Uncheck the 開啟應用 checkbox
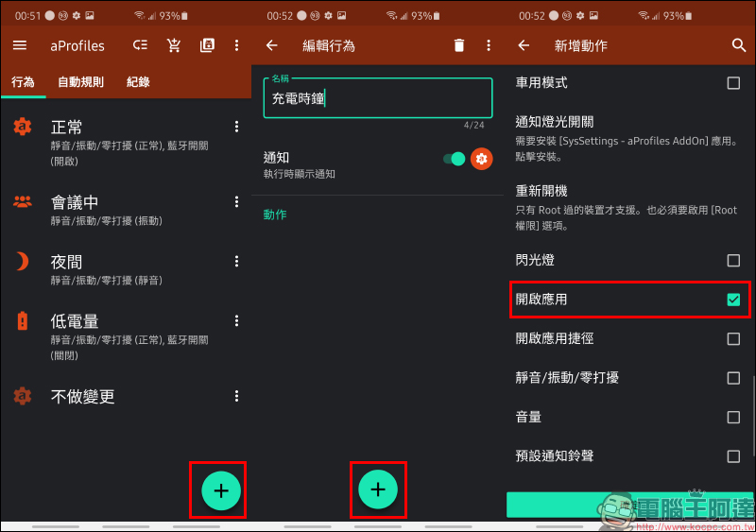756x532 pixels. click(x=733, y=300)
